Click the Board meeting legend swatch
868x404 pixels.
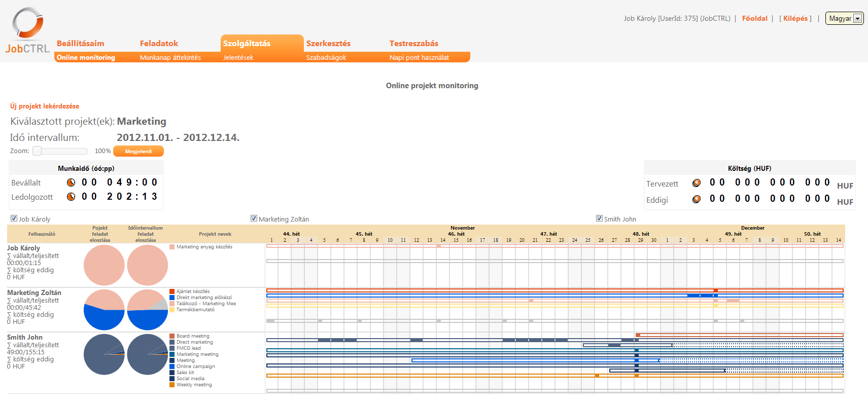pyautogui.click(x=172, y=336)
